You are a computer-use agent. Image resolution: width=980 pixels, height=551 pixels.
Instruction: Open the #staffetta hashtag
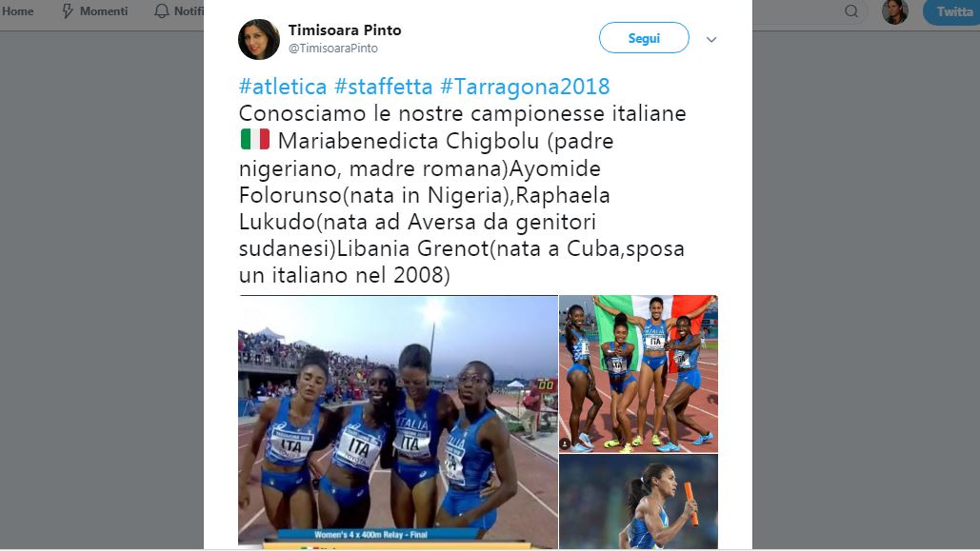coord(383,87)
